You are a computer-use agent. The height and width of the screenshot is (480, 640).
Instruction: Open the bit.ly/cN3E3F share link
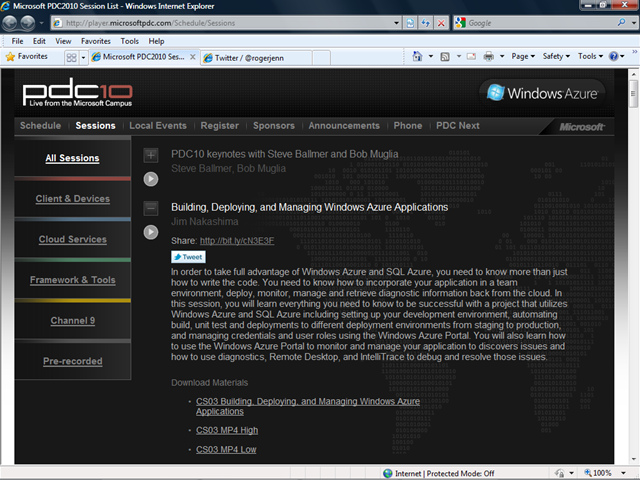pos(237,241)
